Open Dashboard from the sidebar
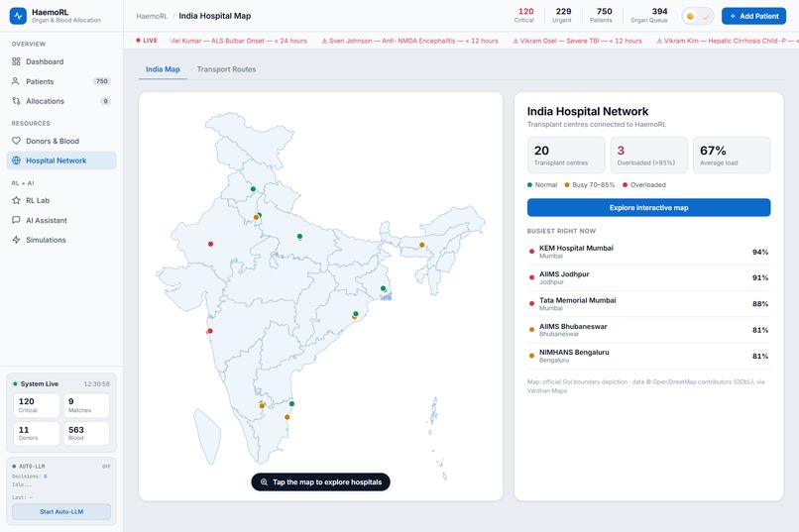The height and width of the screenshot is (532, 799). (61, 61)
